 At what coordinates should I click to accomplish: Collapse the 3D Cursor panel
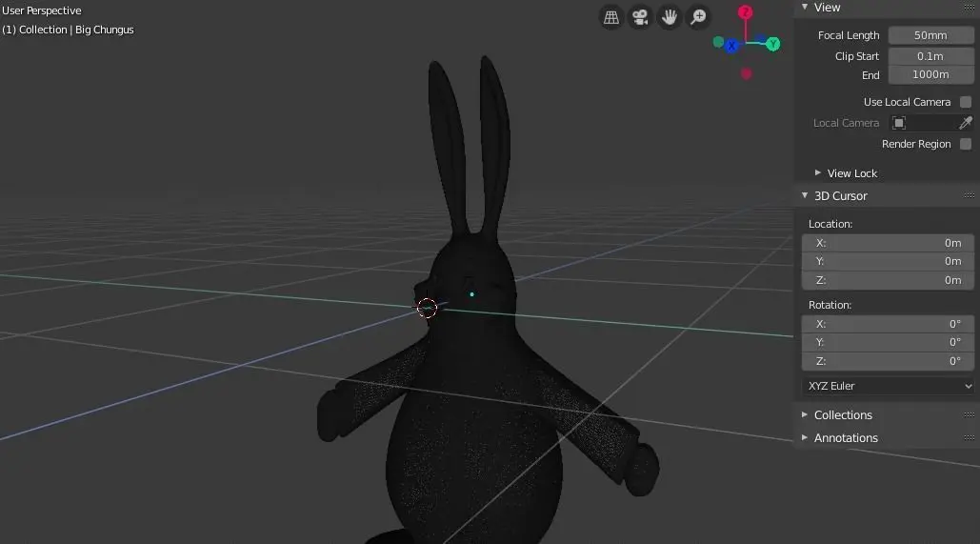[x=805, y=195]
